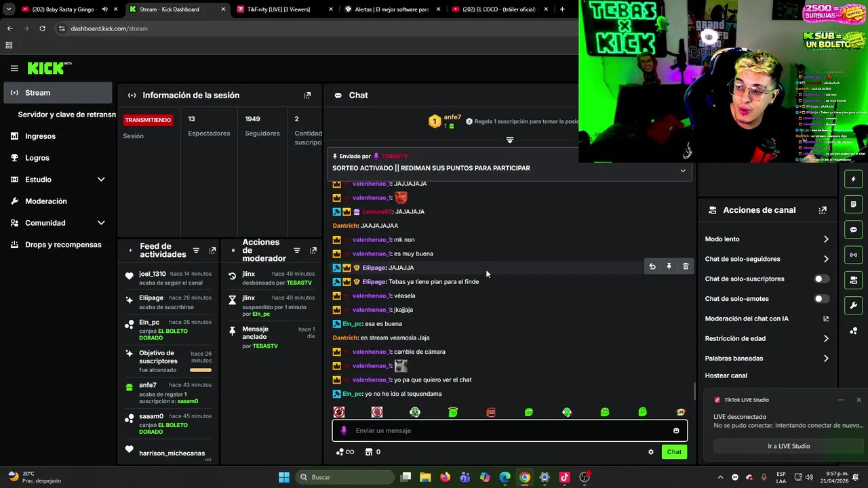Viewport: 868px width, 488px height.
Task: Click the reply icon on Eliipage's JAJAJJA message
Action: coord(652,267)
